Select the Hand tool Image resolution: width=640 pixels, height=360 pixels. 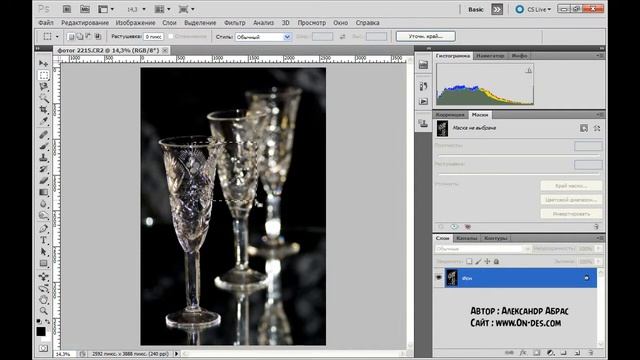point(44,300)
